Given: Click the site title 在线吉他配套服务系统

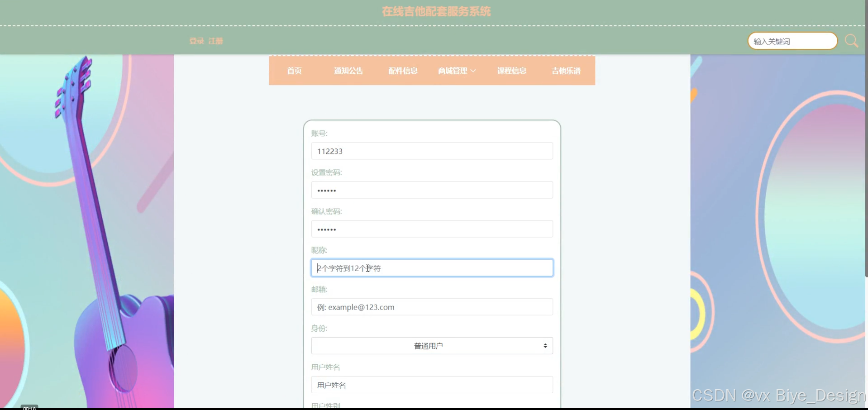Looking at the screenshot, I should (436, 11).
